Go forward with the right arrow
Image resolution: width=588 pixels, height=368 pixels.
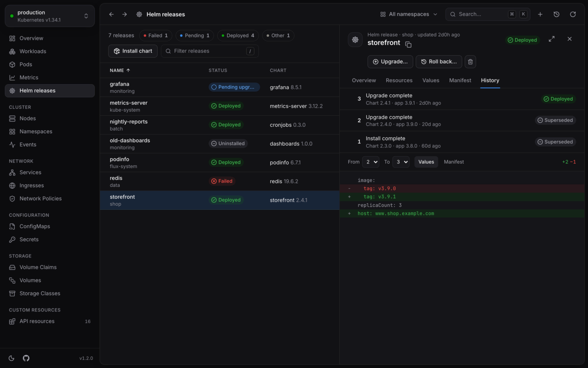(125, 14)
